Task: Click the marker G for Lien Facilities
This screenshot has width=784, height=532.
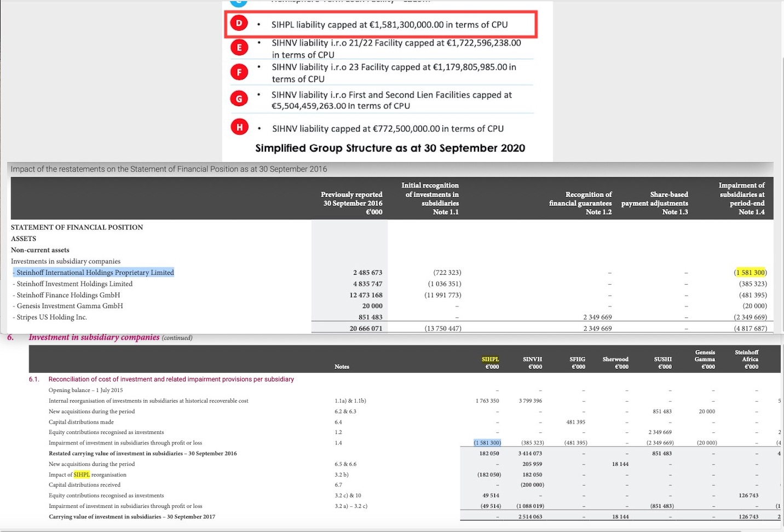Action: point(239,98)
